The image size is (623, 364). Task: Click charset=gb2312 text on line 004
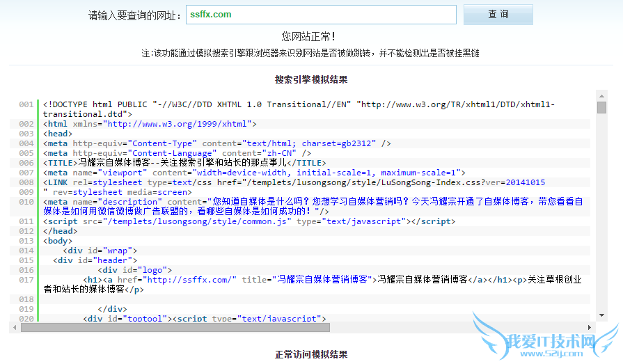click(336, 143)
